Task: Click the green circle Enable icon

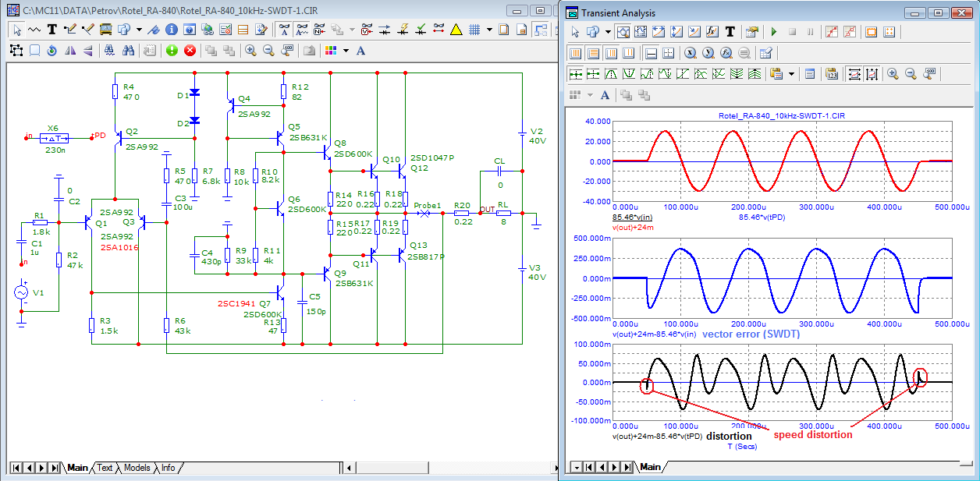Action: (171, 50)
